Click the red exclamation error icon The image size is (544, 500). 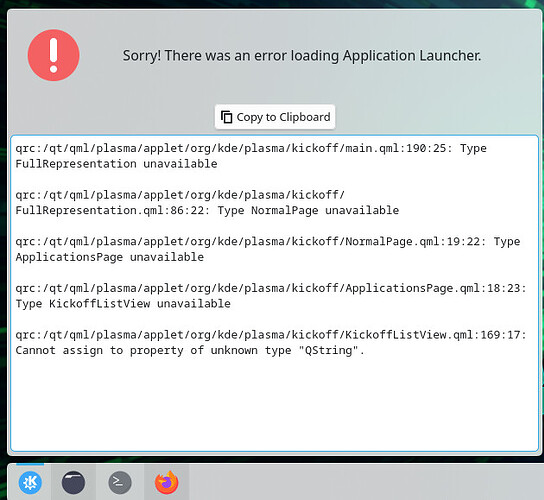[x=53, y=55]
